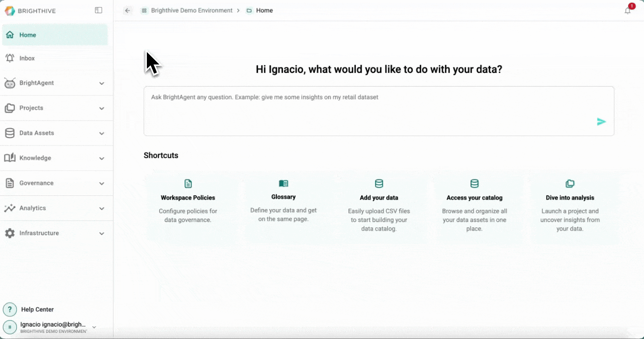Click the Governance document icon

[x=10, y=183]
